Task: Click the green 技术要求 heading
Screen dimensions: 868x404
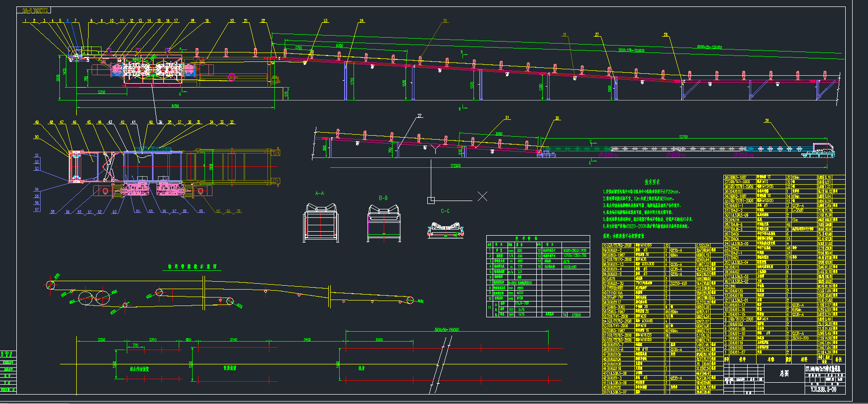Action: tap(652, 182)
